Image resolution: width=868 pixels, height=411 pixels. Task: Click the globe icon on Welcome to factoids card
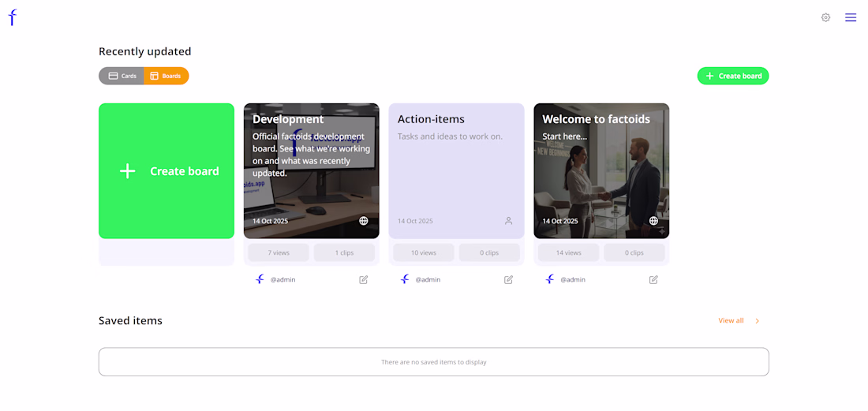[x=654, y=221]
